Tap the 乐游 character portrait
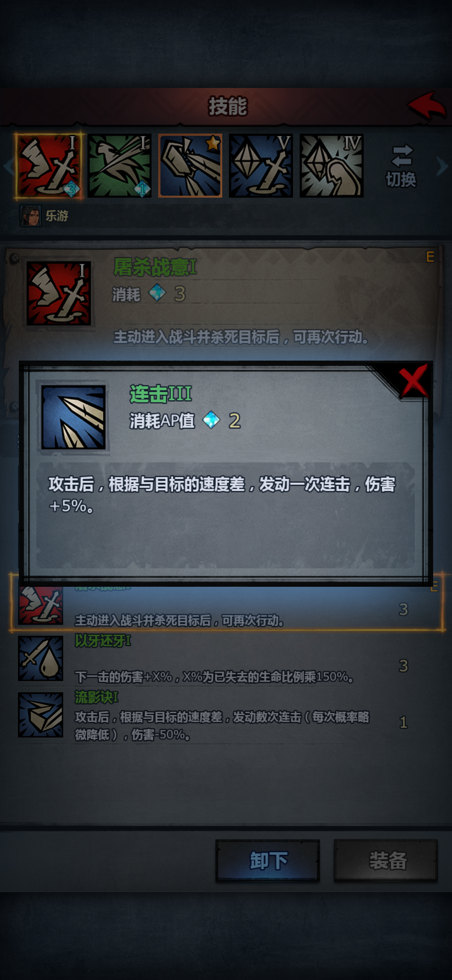 point(31,216)
